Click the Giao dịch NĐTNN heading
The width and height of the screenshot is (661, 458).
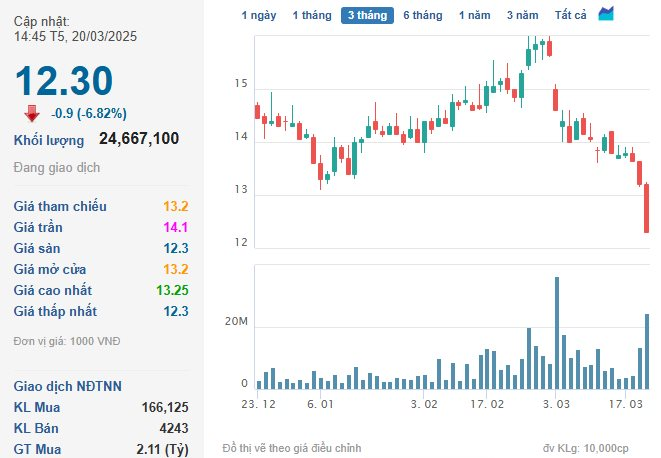[x=67, y=386]
